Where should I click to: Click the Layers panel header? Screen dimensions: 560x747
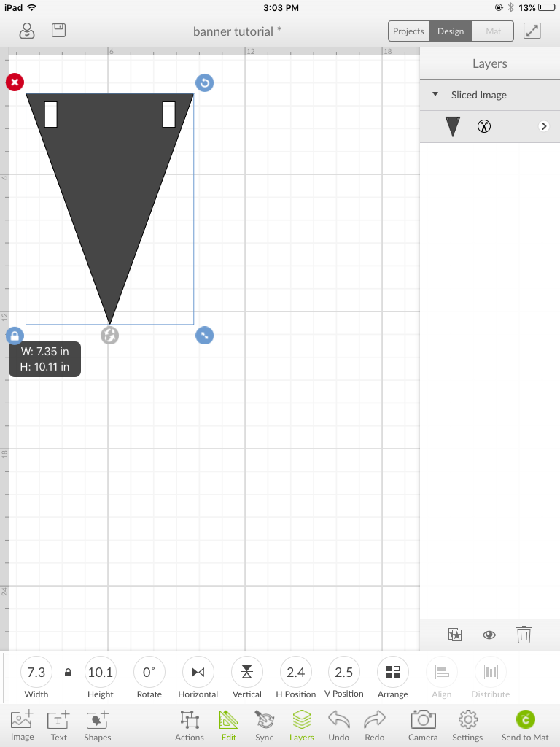click(x=489, y=63)
